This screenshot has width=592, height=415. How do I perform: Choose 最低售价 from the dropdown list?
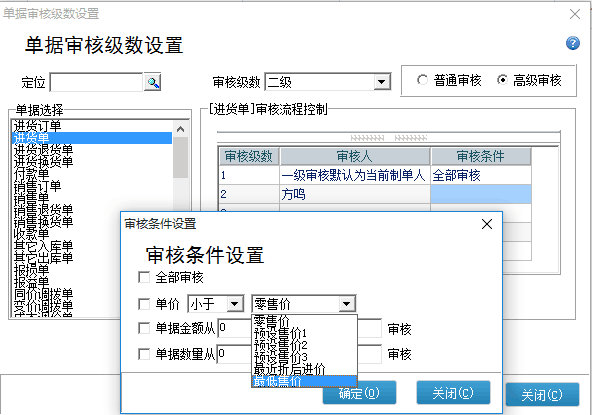[304, 381]
